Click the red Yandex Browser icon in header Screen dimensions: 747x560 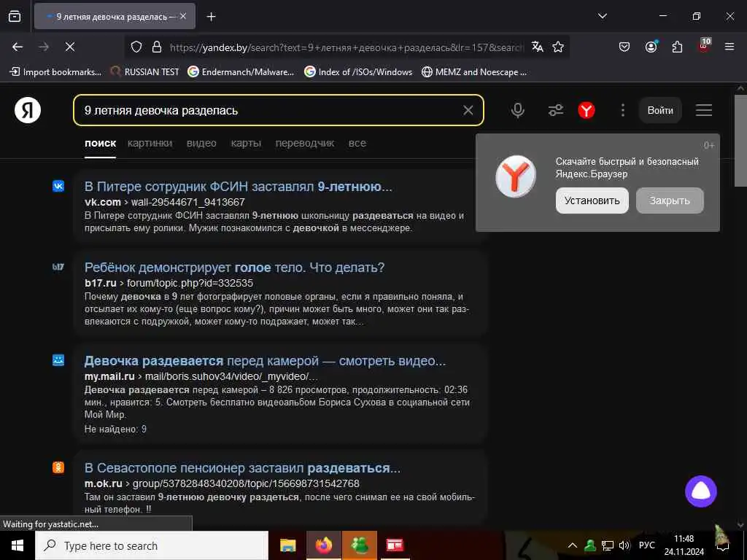pos(587,110)
